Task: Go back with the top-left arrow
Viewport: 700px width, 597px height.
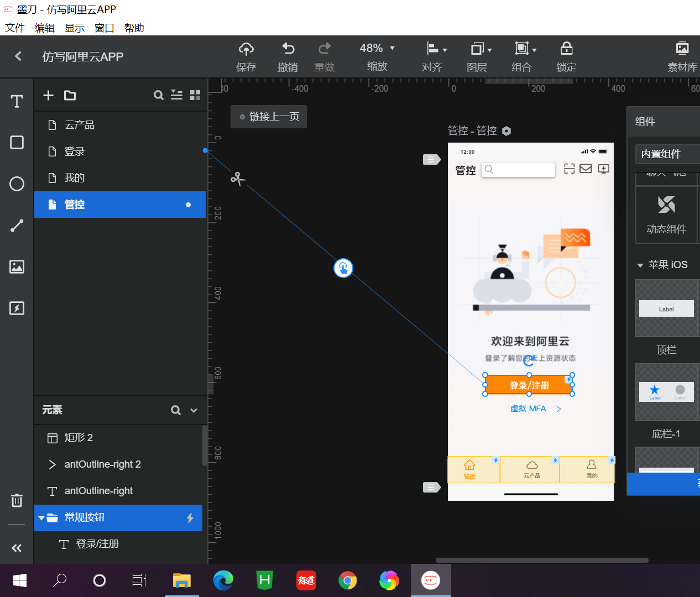Action: (18, 56)
